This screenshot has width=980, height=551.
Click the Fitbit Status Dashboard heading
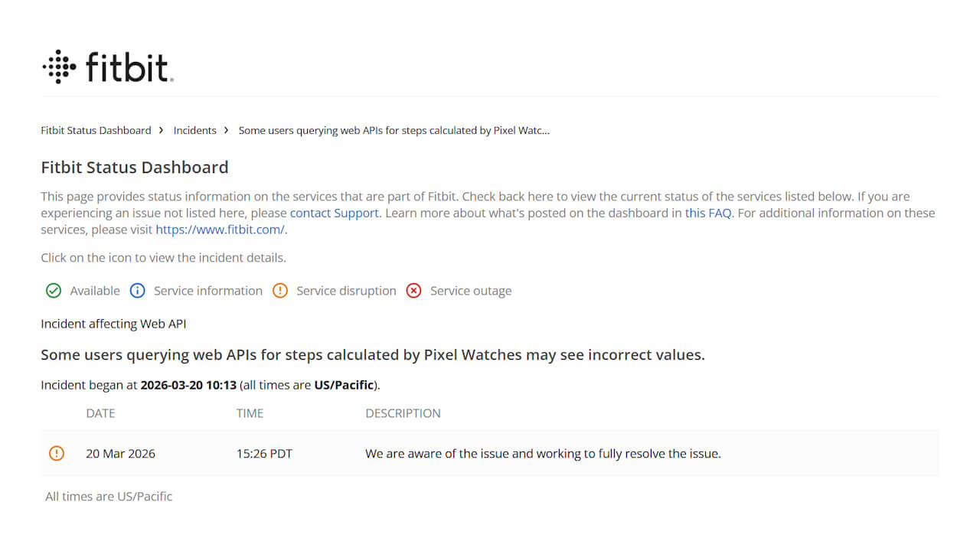click(134, 168)
